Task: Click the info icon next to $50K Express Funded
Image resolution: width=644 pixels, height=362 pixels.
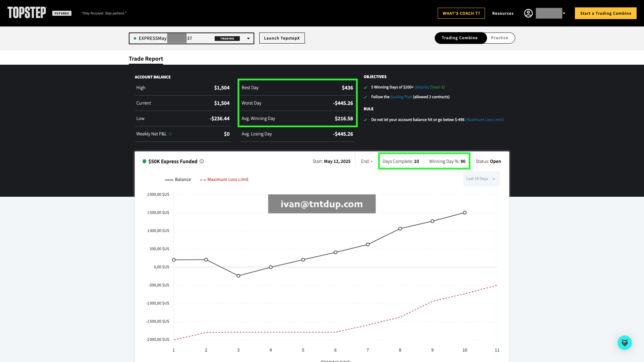Action: coord(202,161)
